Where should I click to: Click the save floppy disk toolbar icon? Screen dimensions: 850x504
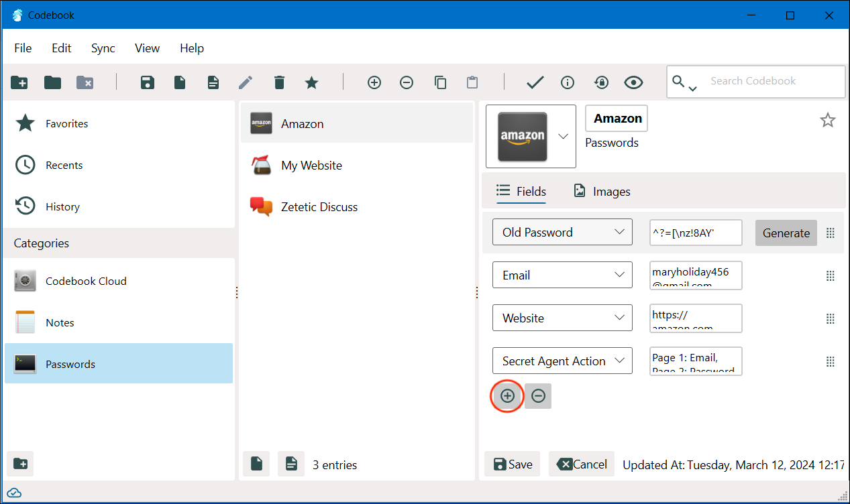[148, 82]
